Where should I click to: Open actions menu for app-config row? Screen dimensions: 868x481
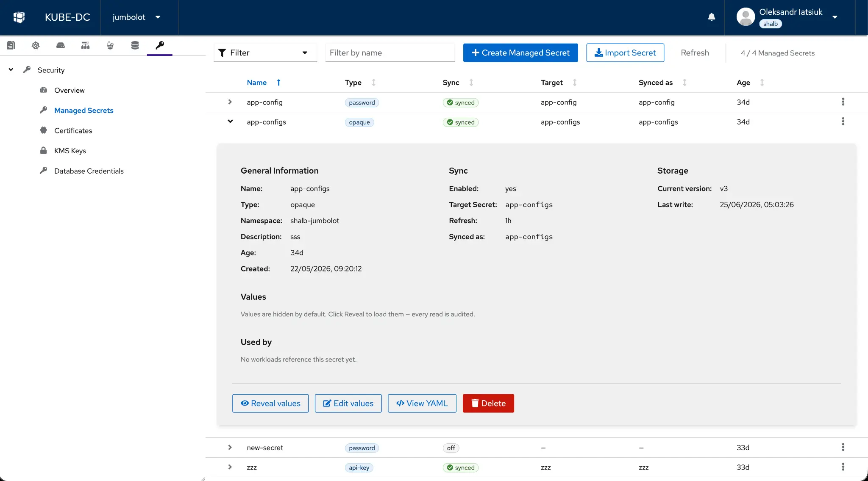843,102
